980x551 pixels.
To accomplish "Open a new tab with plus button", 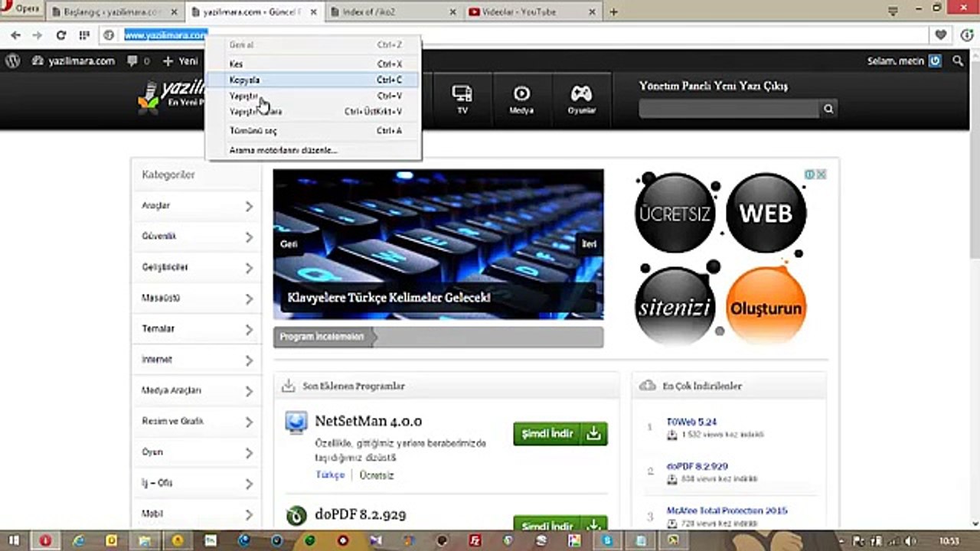I will [x=613, y=11].
